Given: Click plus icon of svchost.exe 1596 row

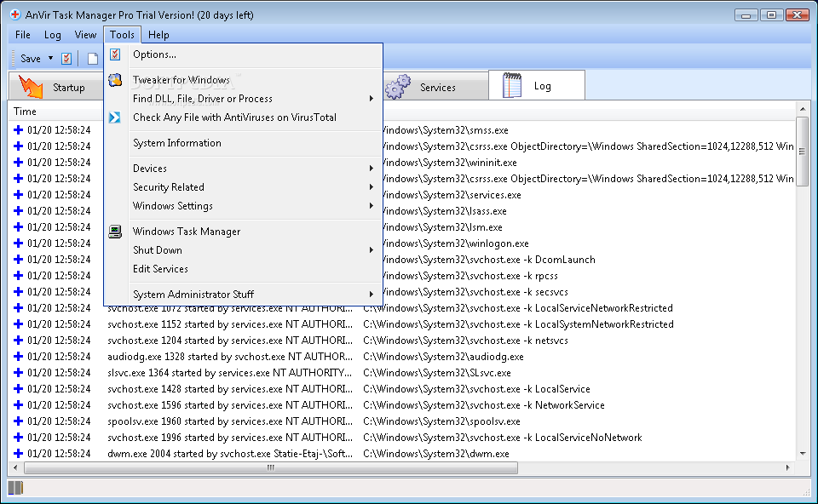Looking at the screenshot, I should pyautogui.click(x=18, y=405).
